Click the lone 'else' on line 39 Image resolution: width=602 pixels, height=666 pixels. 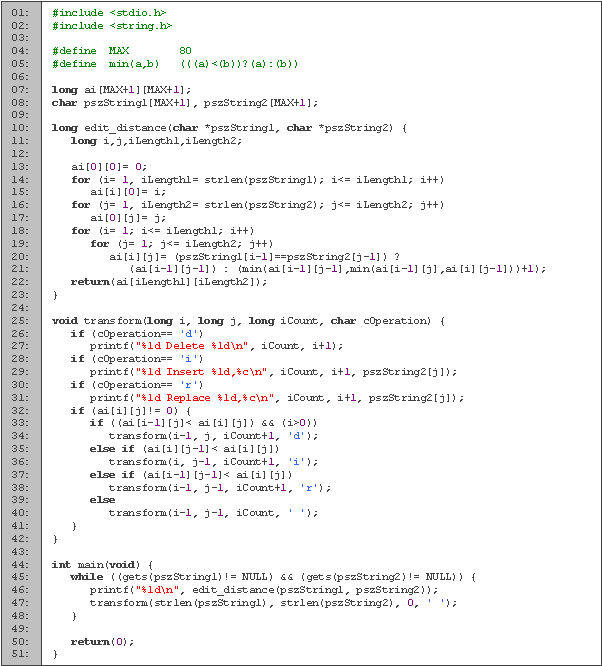(x=102, y=500)
